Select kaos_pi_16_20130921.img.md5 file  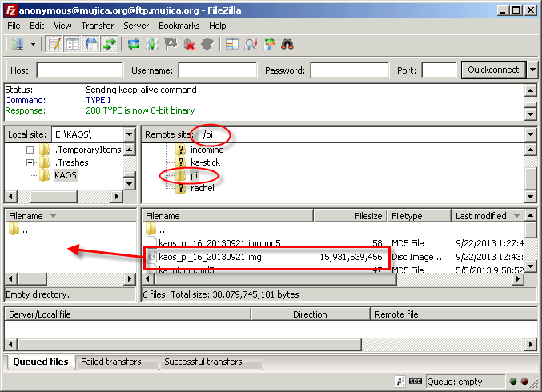(x=219, y=243)
